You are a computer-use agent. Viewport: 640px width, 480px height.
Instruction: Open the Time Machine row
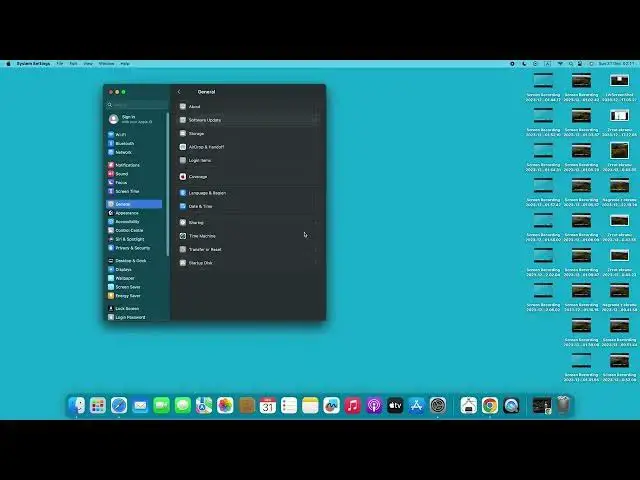click(x=249, y=236)
